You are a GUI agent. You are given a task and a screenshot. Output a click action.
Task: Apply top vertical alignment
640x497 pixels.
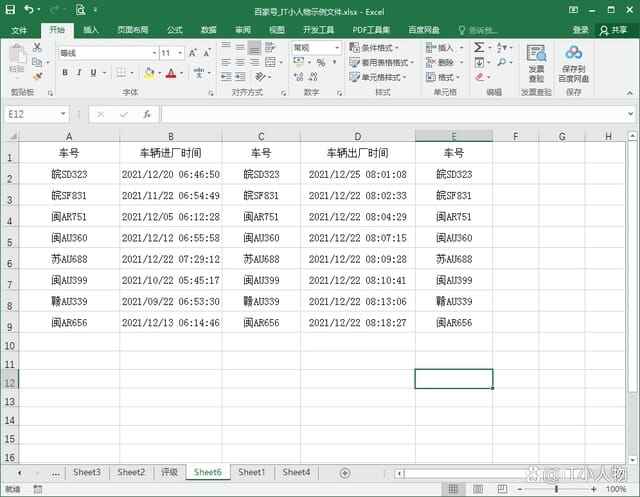tap(226, 47)
